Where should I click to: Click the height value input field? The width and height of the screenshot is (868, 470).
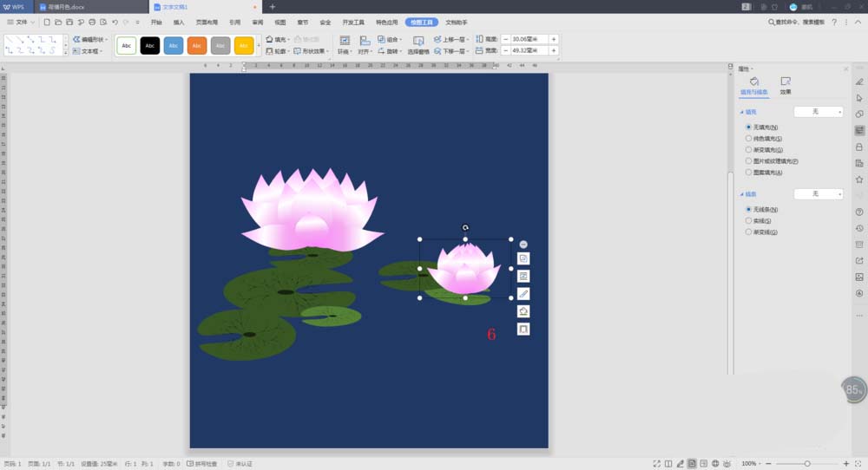click(x=529, y=39)
